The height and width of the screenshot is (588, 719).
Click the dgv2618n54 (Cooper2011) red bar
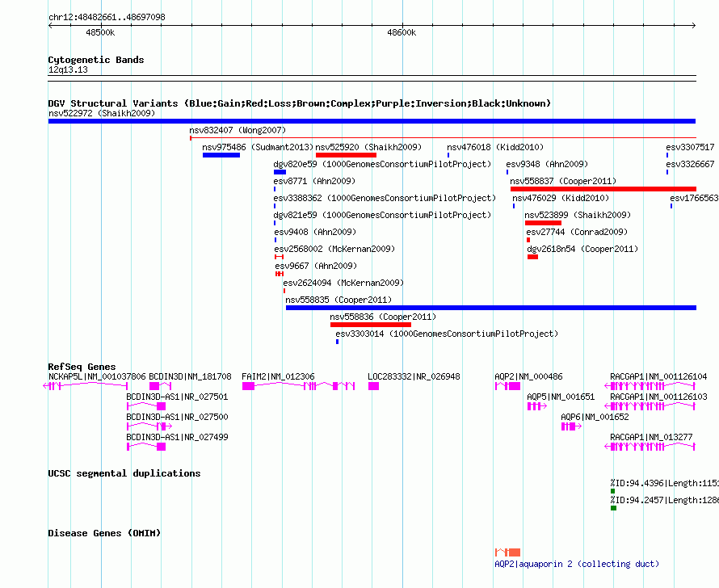coord(532,257)
